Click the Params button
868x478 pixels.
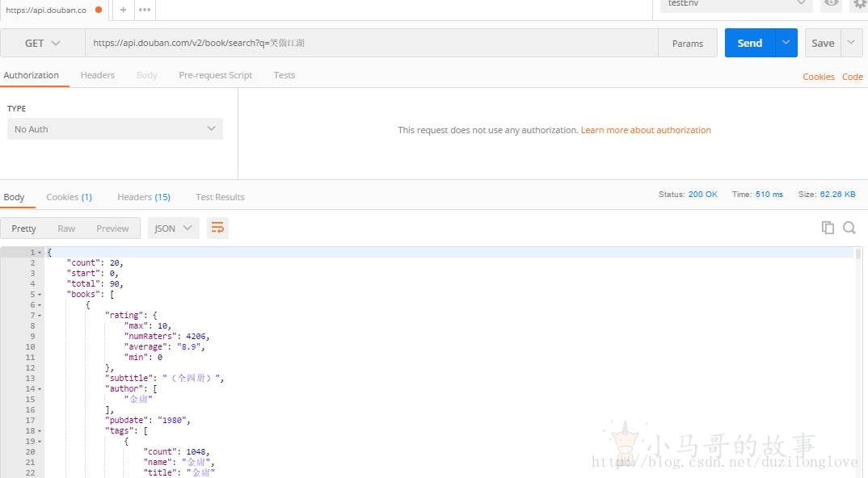(688, 43)
